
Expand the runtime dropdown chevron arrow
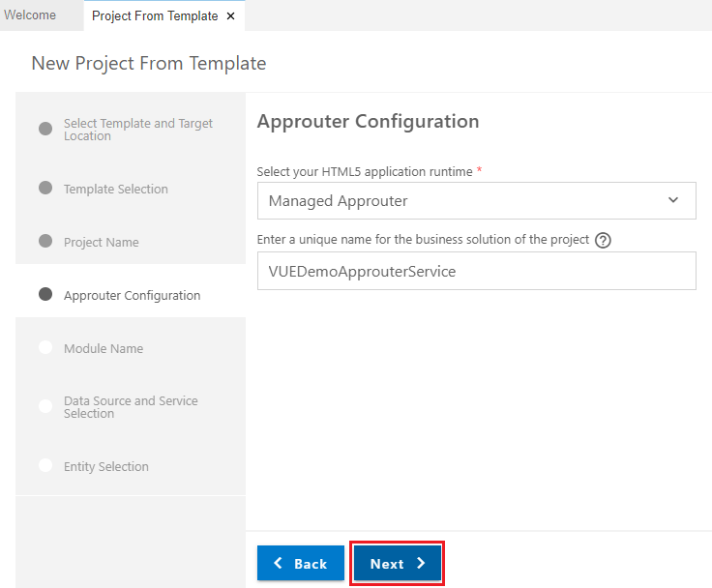pyautogui.click(x=673, y=200)
